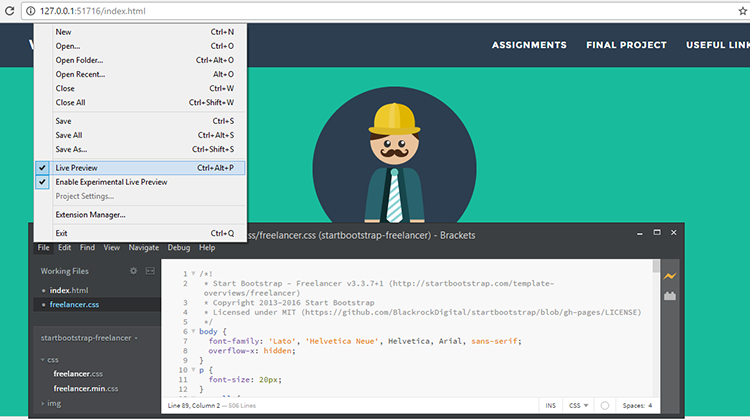The image size is (750, 420).
Task: Click the site info icon in the address bar
Action: (31, 11)
